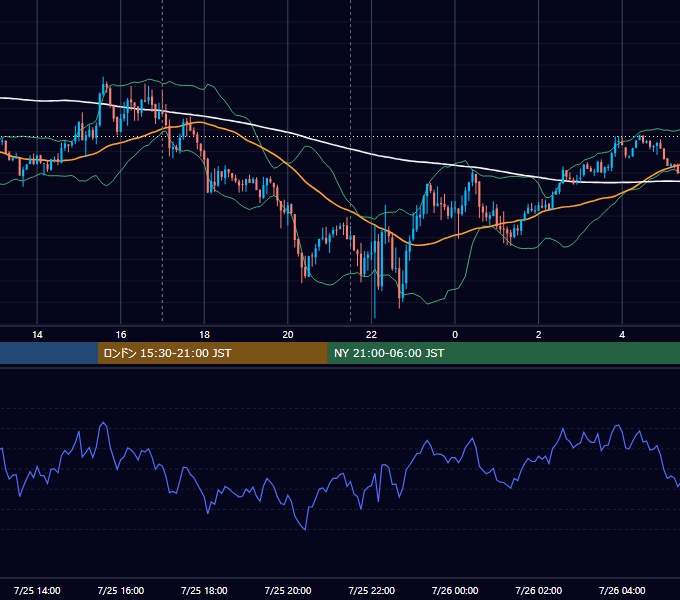
Task: Click the 14 hour label on price chart axis
Action: [x=37, y=335]
